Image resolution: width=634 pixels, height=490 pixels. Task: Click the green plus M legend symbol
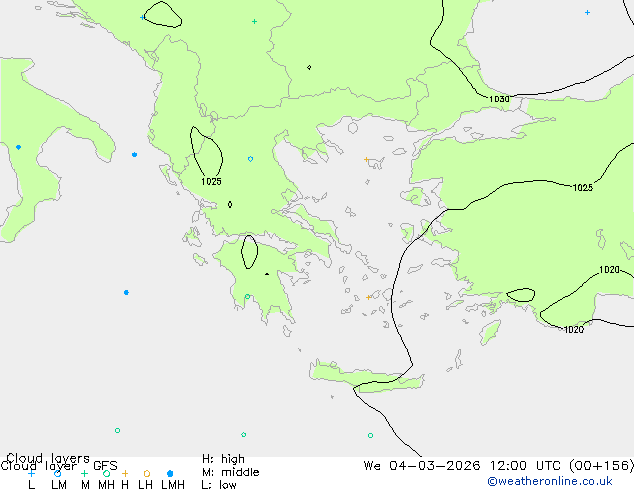[x=84, y=473]
